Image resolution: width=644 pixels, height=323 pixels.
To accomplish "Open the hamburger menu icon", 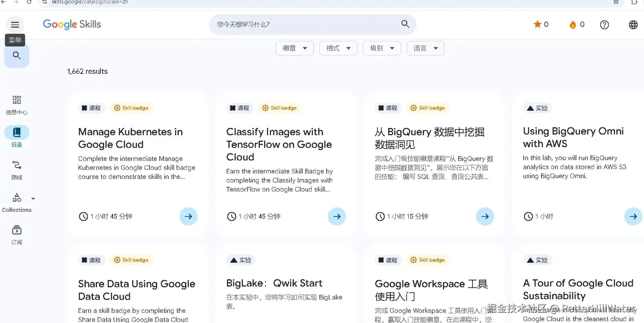I will pyautogui.click(x=15, y=25).
